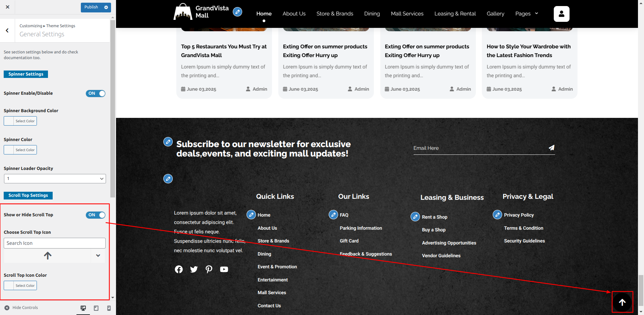Go to Leasing & Rental menu item
This screenshot has width=644, height=315.
(x=455, y=14)
